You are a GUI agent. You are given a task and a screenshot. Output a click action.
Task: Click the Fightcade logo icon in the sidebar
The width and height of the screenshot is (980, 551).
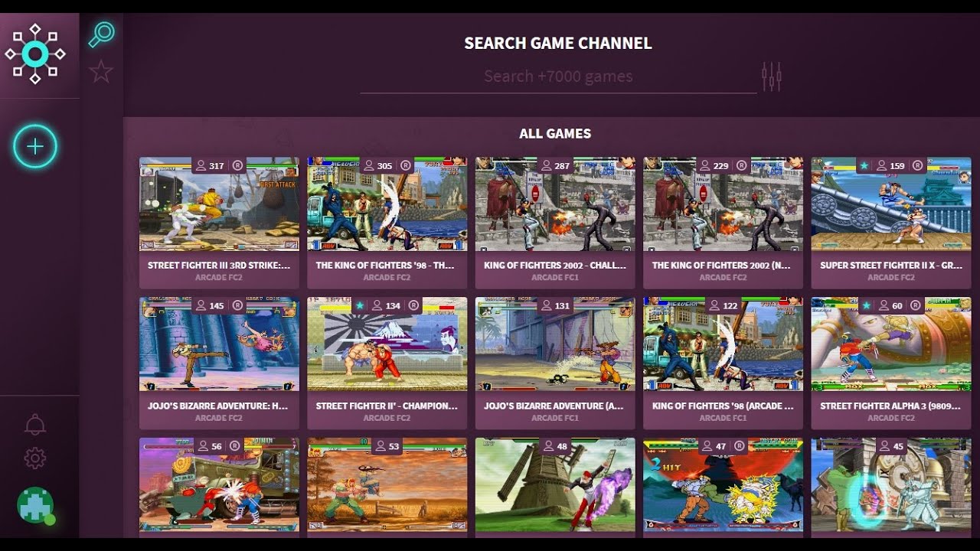point(35,54)
